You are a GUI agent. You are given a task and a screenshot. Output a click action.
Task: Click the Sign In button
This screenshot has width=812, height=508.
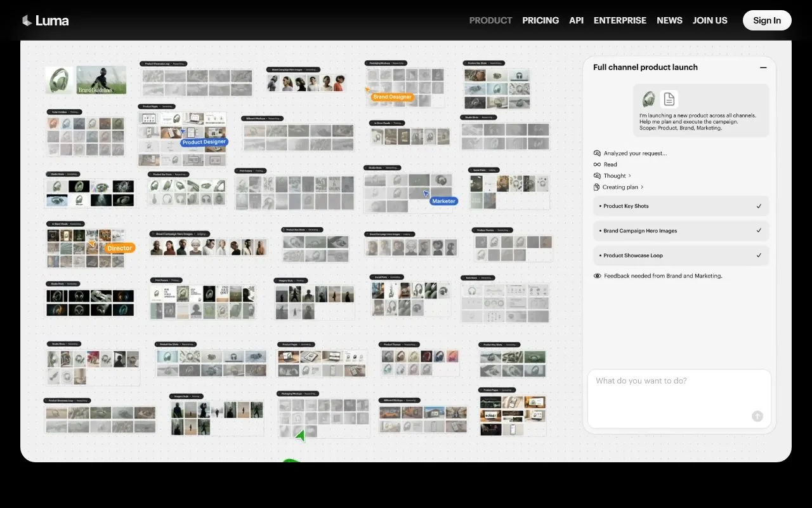[767, 20]
